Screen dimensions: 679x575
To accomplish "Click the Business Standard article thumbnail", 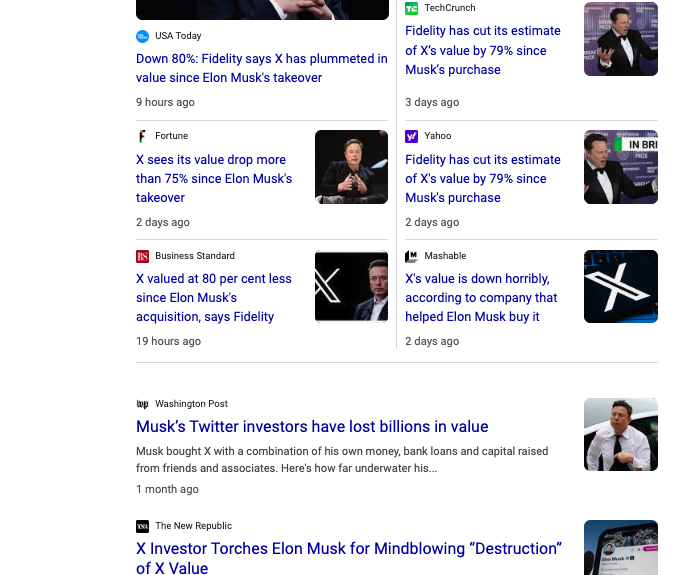I will coord(351,286).
